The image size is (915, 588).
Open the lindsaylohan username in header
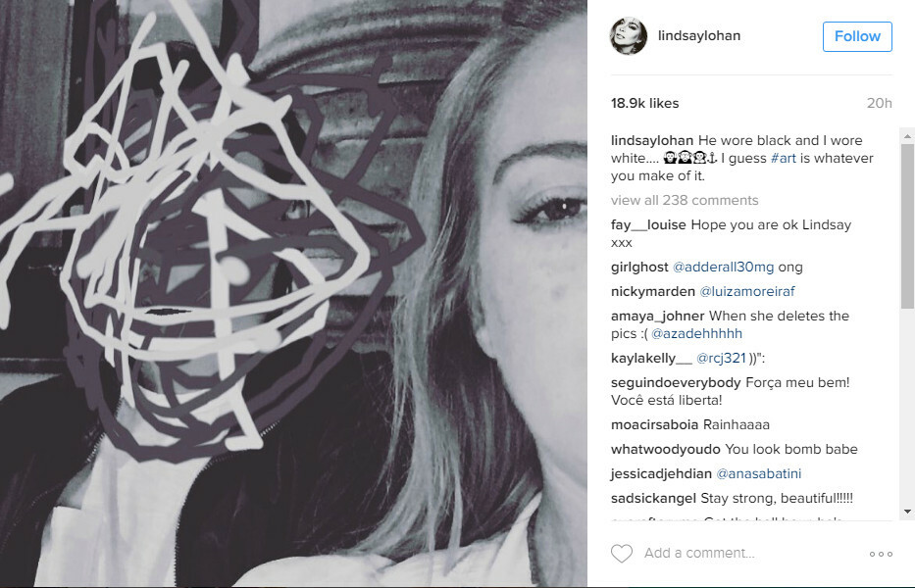point(699,35)
